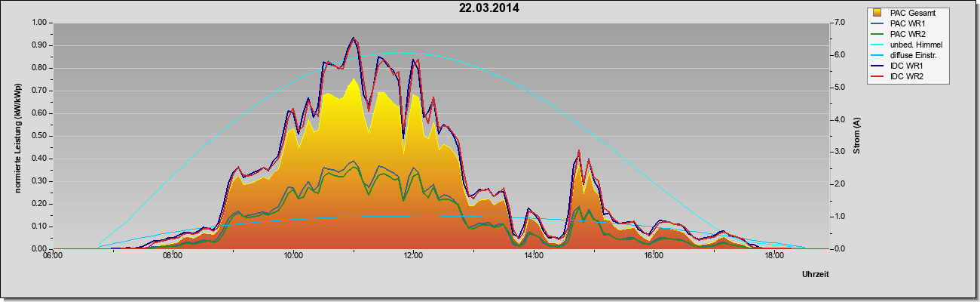Click the Strom (A) axis label
Viewport: 980px width, 302px height.
(x=857, y=136)
